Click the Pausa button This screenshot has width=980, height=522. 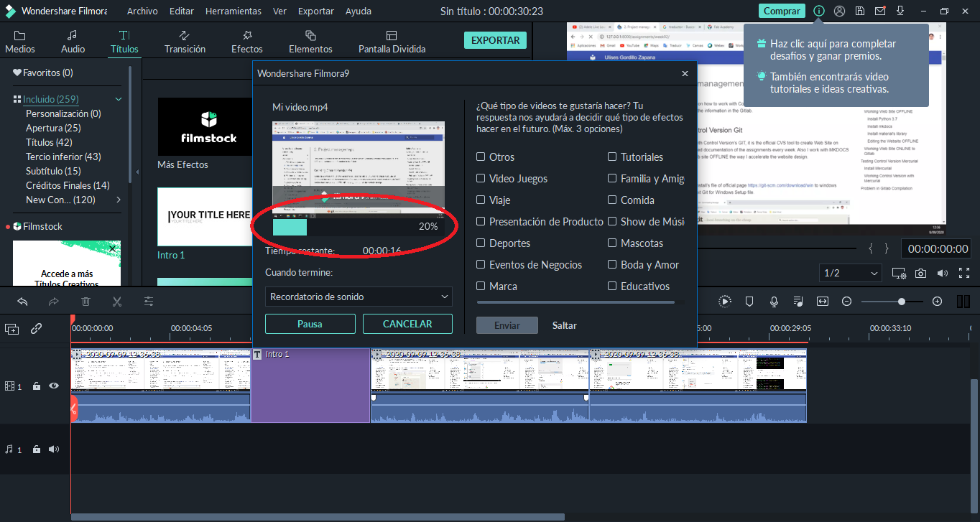click(x=310, y=324)
